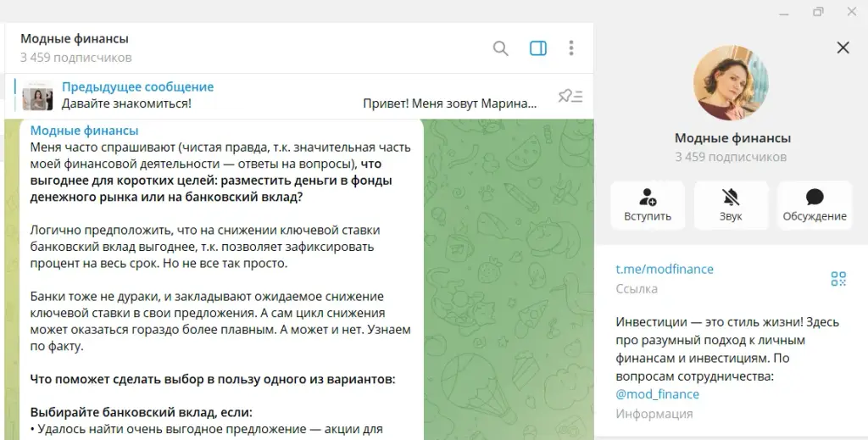Click the Вступить join button
Viewport: 868px width, 440px height.
(x=648, y=205)
